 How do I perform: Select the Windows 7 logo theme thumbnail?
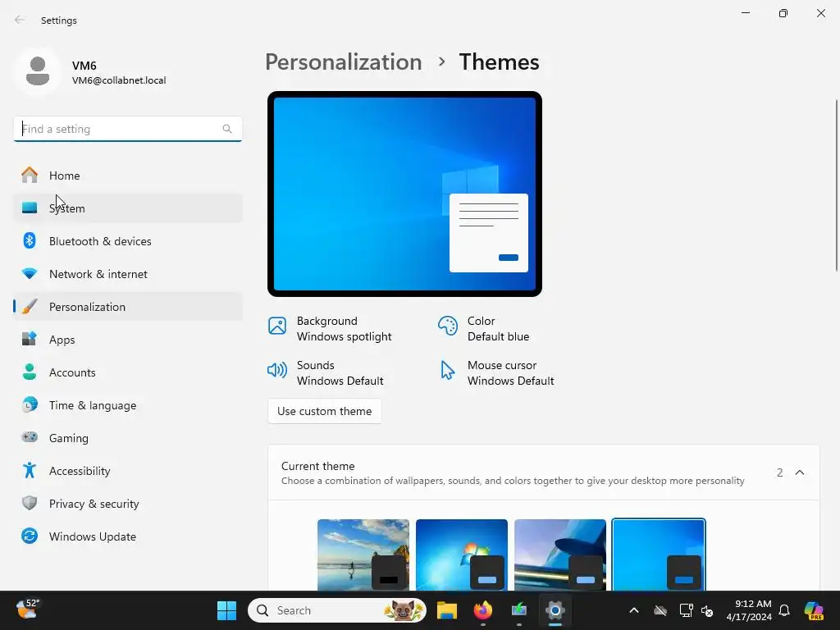point(462,555)
